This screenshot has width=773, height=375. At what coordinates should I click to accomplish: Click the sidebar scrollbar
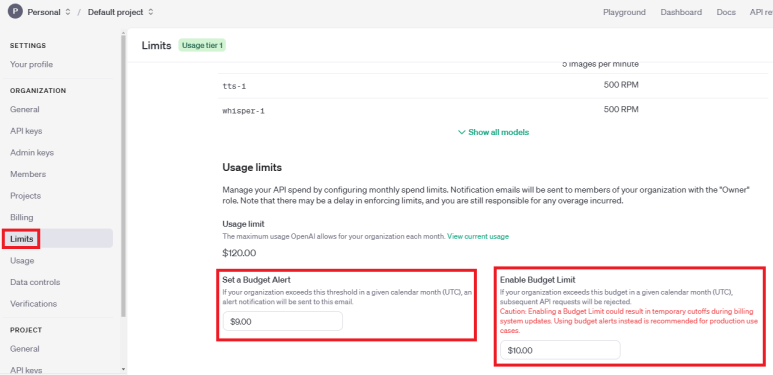[123, 175]
